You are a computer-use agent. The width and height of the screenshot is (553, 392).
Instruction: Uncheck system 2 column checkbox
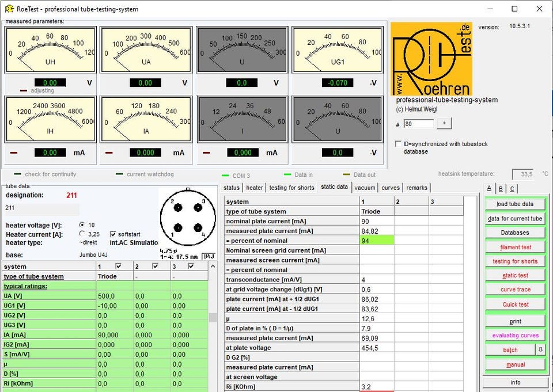155,266
